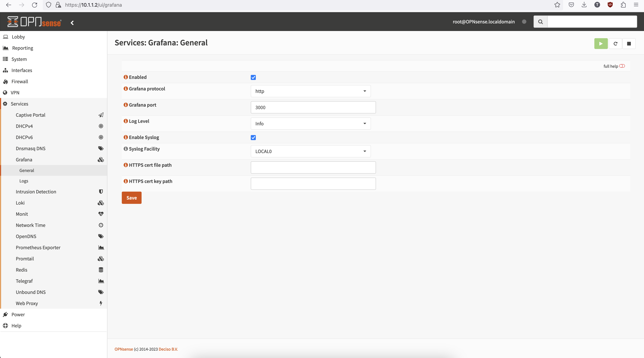Viewport: 644px width, 358px height.
Task: Toggle Grafana service enabled state
Action: [x=253, y=77]
